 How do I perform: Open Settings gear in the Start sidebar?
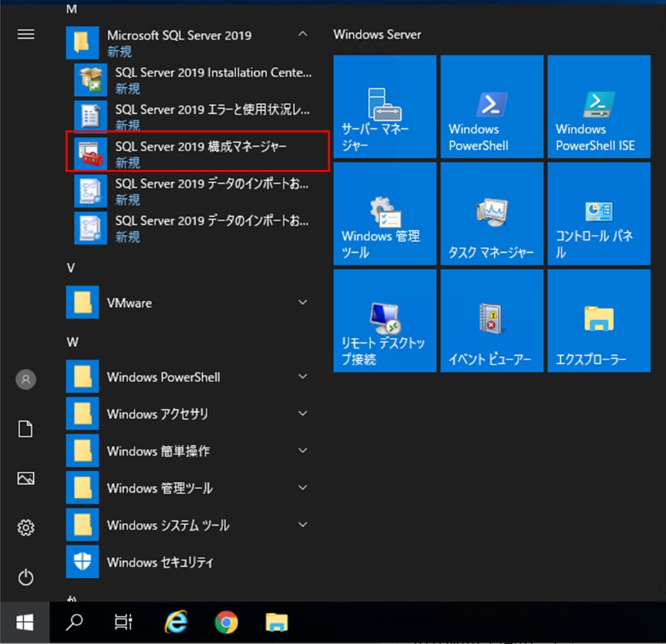tap(26, 528)
